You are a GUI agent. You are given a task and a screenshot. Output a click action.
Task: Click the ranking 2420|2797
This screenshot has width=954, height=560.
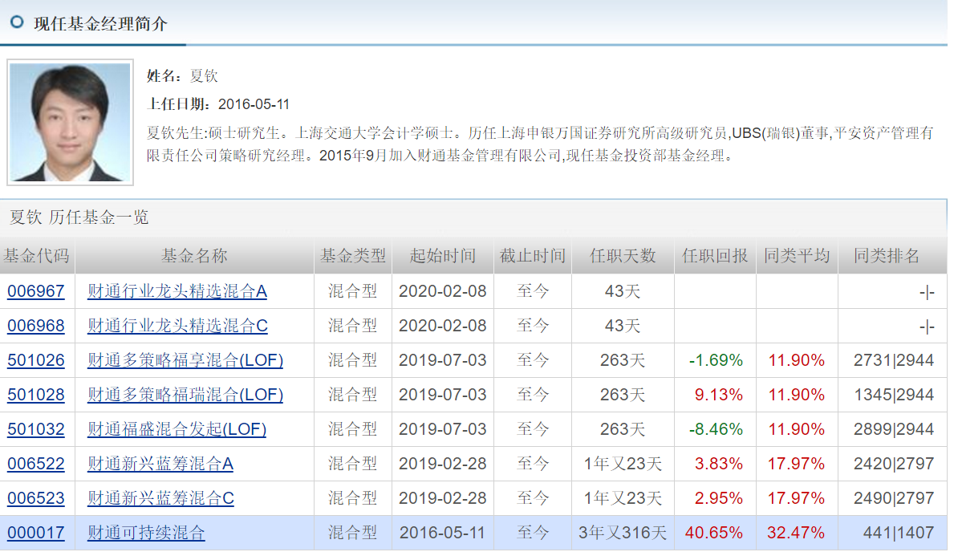(894, 464)
